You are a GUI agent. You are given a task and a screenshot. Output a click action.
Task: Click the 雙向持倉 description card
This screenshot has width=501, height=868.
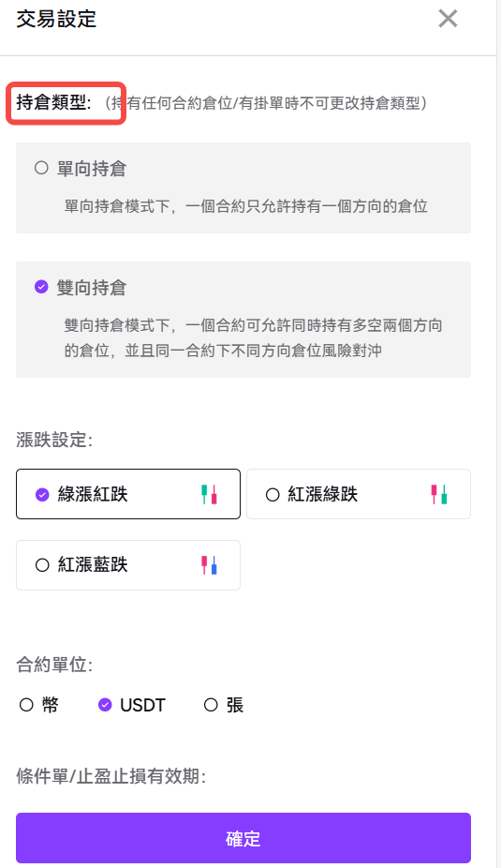[243, 320]
